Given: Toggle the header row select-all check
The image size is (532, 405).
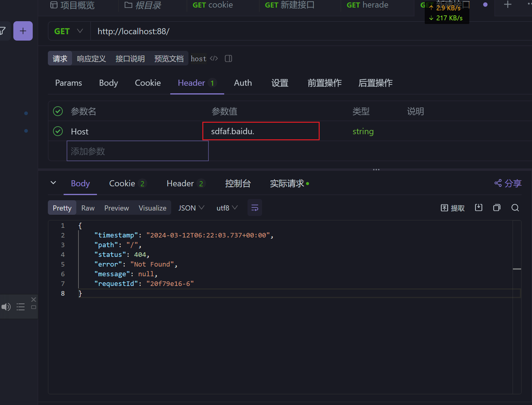Looking at the screenshot, I should (x=58, y=111).
